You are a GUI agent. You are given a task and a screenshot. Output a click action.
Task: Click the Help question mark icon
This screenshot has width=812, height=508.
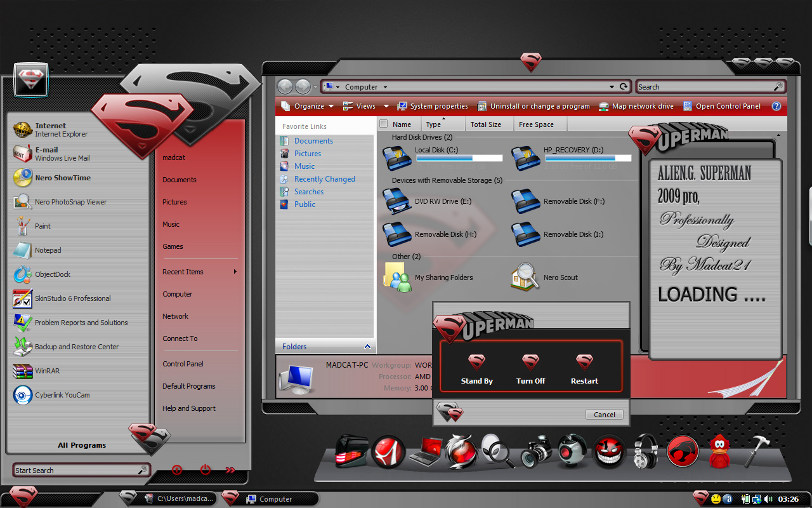(x=776, y=106)
